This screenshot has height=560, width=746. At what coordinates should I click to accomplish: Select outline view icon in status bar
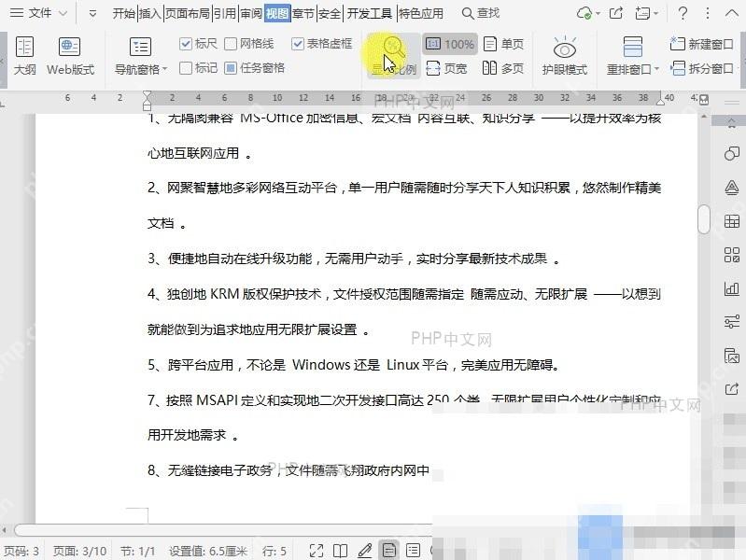[x=414, y=551]
